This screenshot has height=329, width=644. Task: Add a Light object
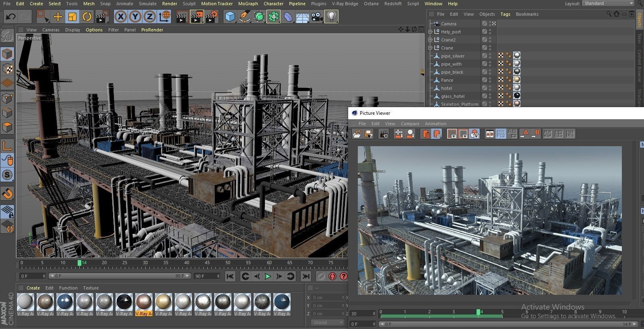331,17
